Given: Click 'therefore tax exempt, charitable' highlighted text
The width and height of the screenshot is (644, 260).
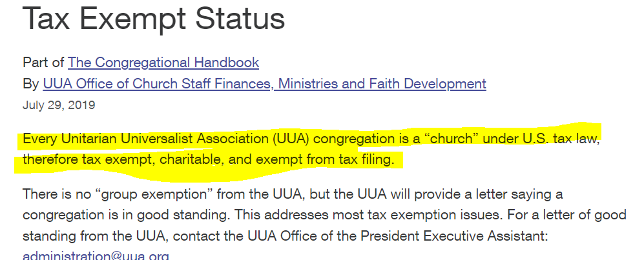Looking at the screenshot, I should (120, 159).
